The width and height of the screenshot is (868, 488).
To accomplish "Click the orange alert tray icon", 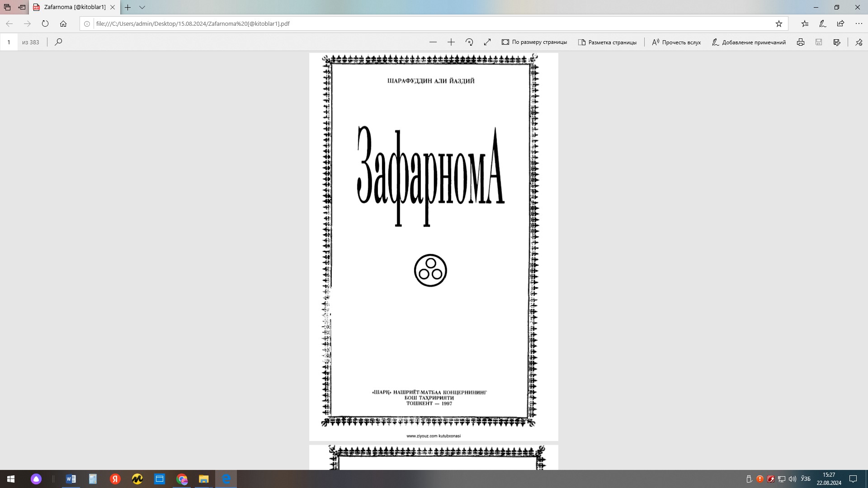I will 760,479.
